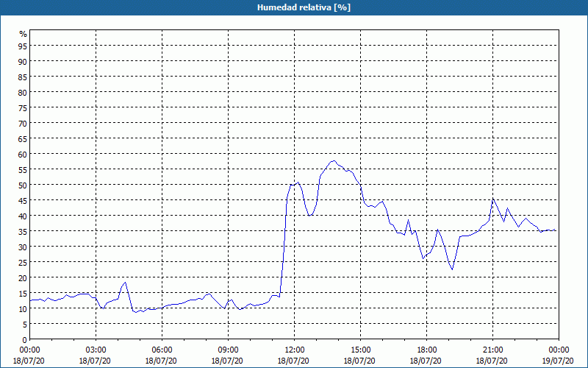Click the 5 y-axis value
Viewport: 588px width, 368px height.
pos(25,325)
